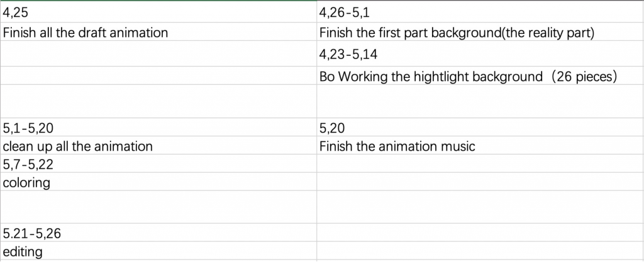Select empty cell right of 'editing'
The width and height of the screenshot is (644, 262).
click(480, 251)
